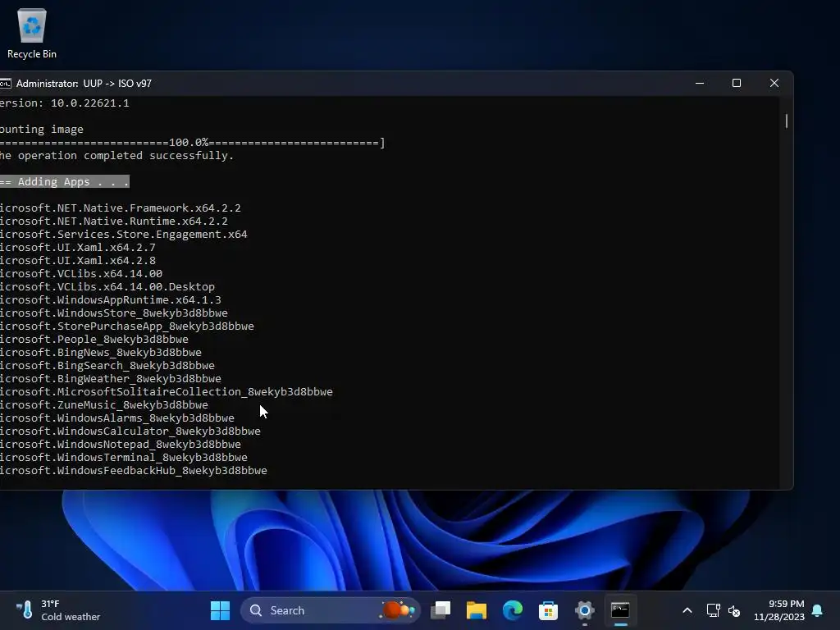Click the muted volume tray icon
Image resolution: width=840 pixels, height=630 pixels.
click(x=734, y=610)
